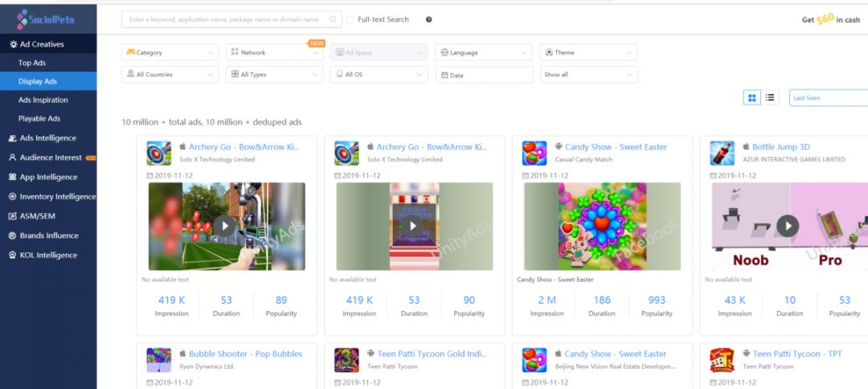868x389 pixels.
Task: Open the All Countries dropdown
Action: click(170, 75)
